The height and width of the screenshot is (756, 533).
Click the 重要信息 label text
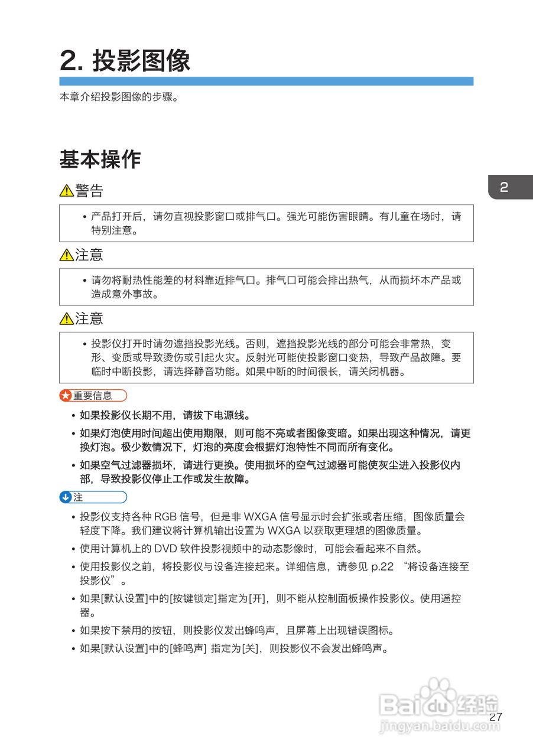(x=92, y=395)
